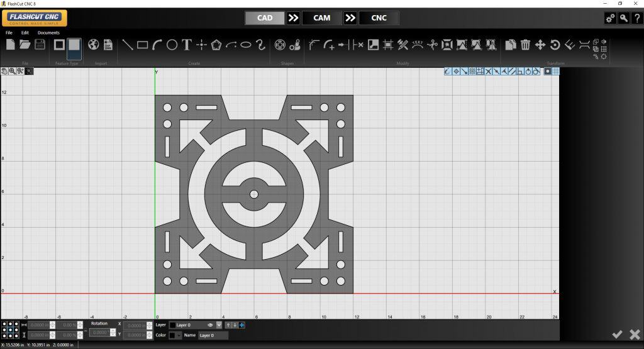Select the Rectangle drawing tool

click(142, 45)
